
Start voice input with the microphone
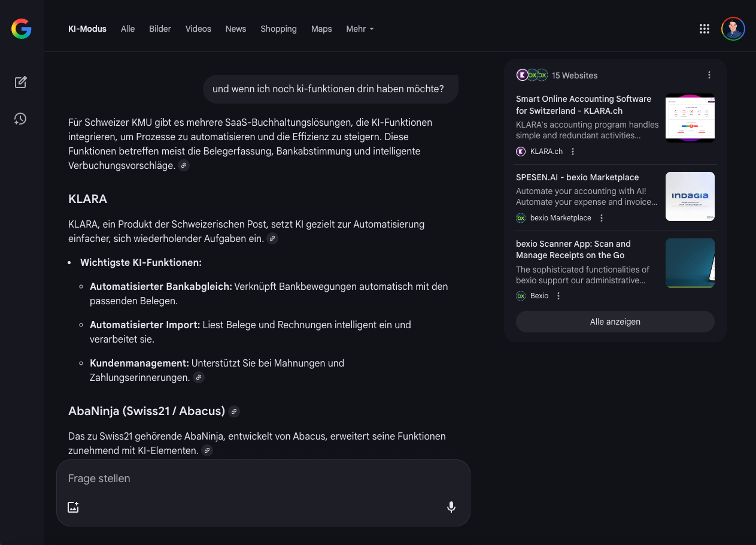pos(451,507)
